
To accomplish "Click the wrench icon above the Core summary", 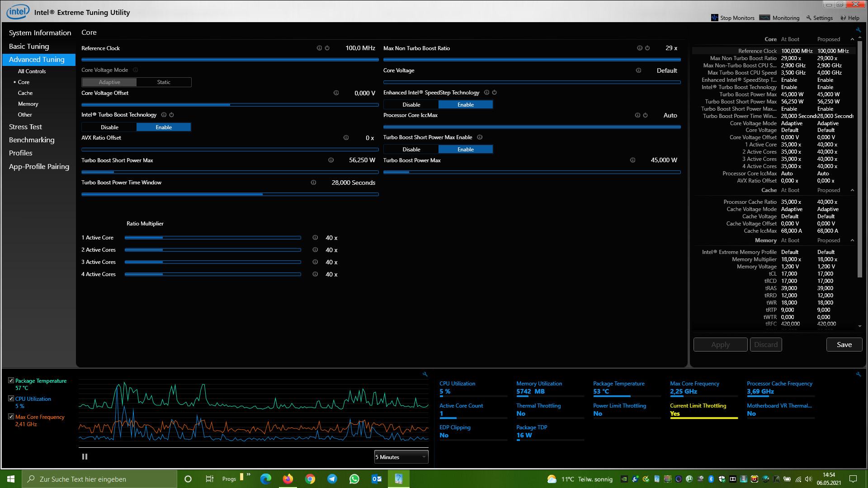I will tap(858, 30).
